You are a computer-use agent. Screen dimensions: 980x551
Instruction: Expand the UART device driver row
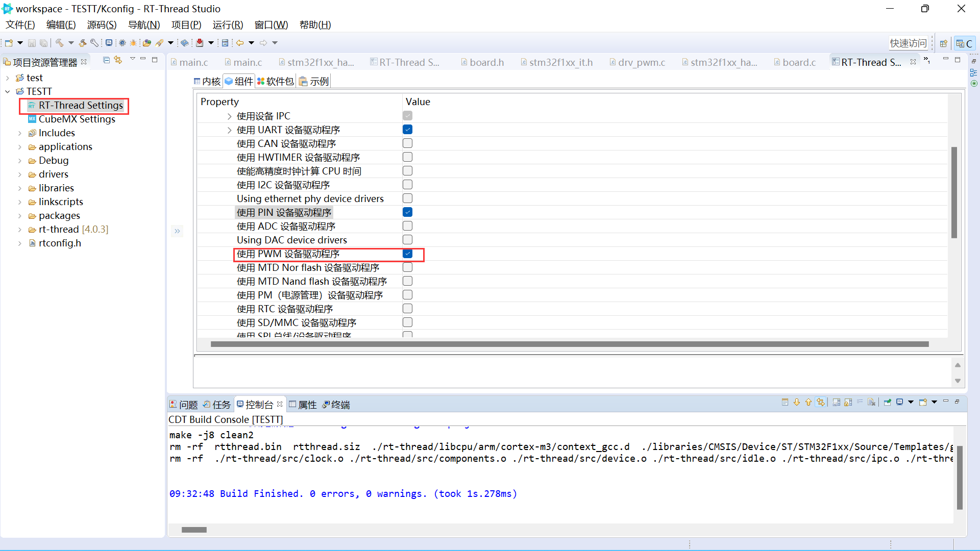pyautogui.click(x=229, y=130)
